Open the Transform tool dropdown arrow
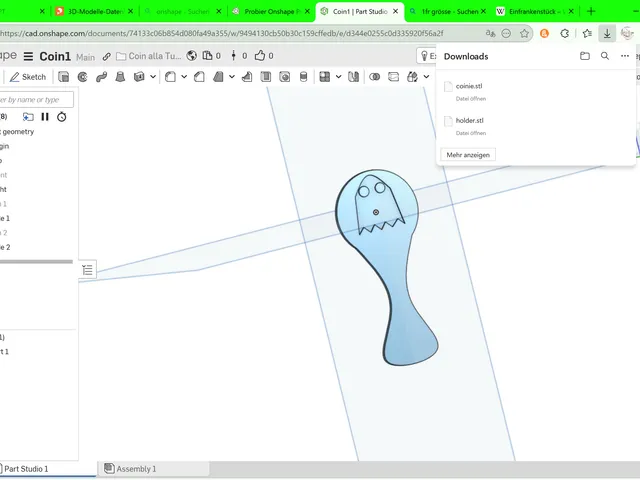This screenshot has width=640, height=480. point(426,77)
